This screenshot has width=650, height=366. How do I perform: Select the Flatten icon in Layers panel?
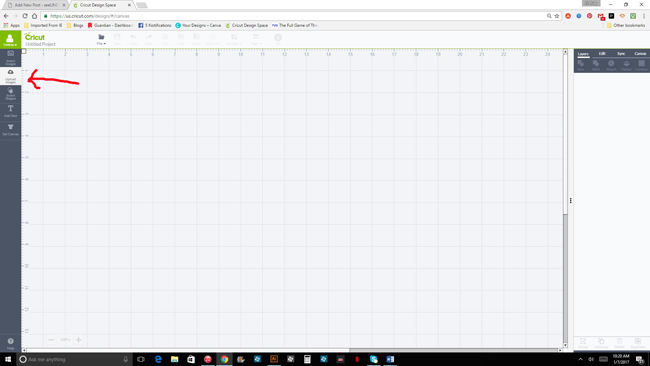pos(626,65)
